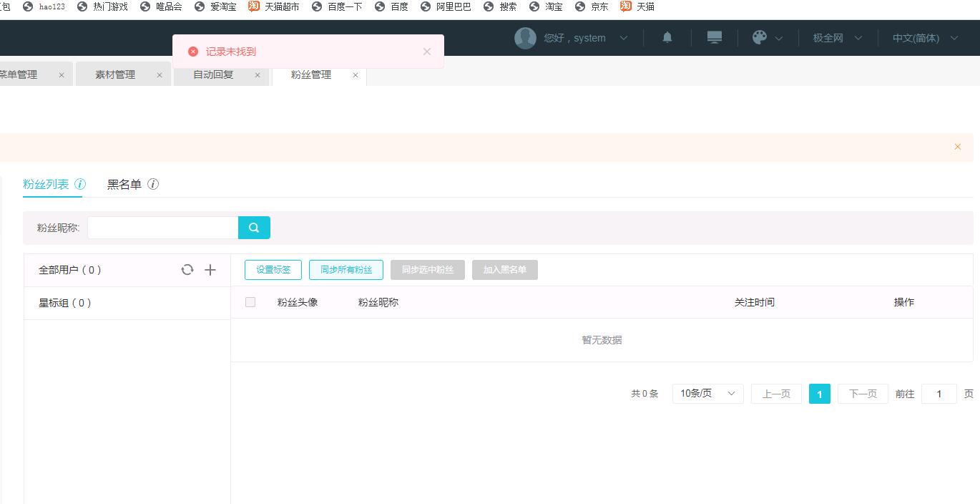Click the 同步所有粉丝 button
The width and height of the screenshot is (980, 504).
click(x=346, y=270)
